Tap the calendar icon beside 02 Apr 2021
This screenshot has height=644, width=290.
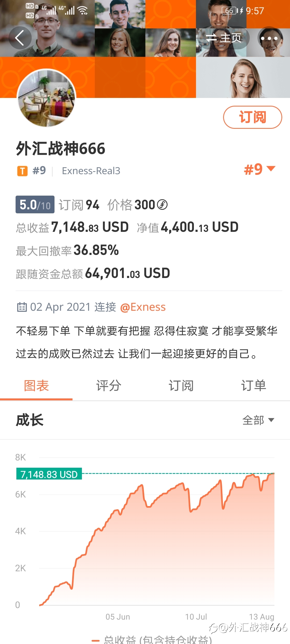[x=22, y=307]
